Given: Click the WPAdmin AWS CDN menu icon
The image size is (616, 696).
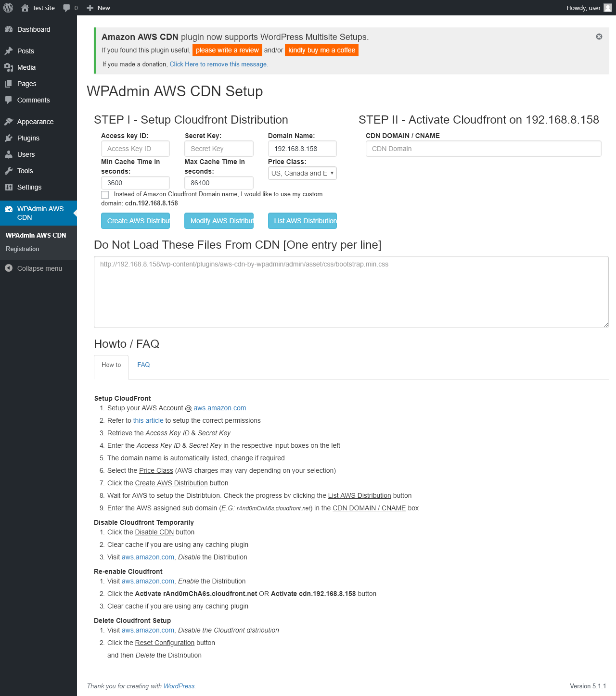Looking at the screenshot, I should point(9,209).
